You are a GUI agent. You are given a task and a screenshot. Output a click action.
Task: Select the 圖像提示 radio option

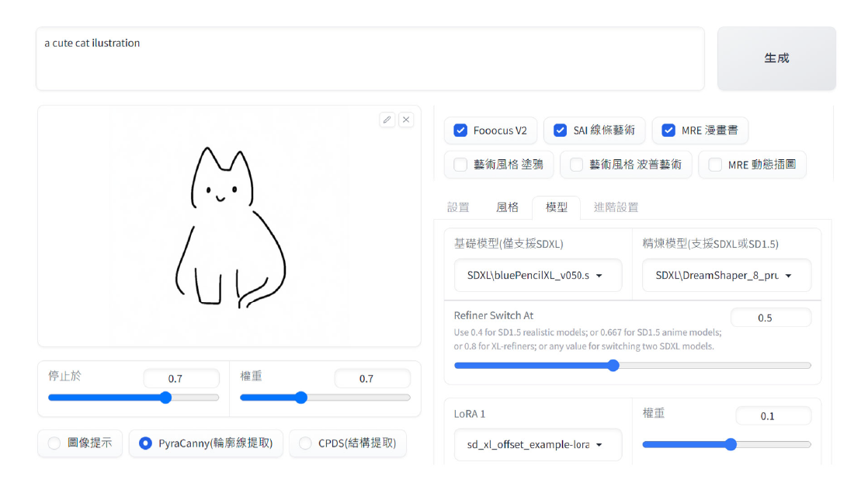tap(54, 443)
